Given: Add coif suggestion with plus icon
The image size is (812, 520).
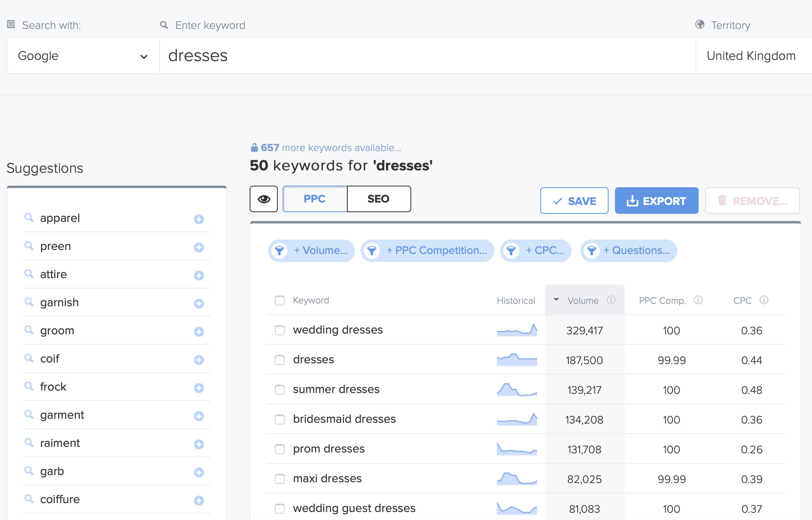Looking at the screenshot, I should (199, 360).
